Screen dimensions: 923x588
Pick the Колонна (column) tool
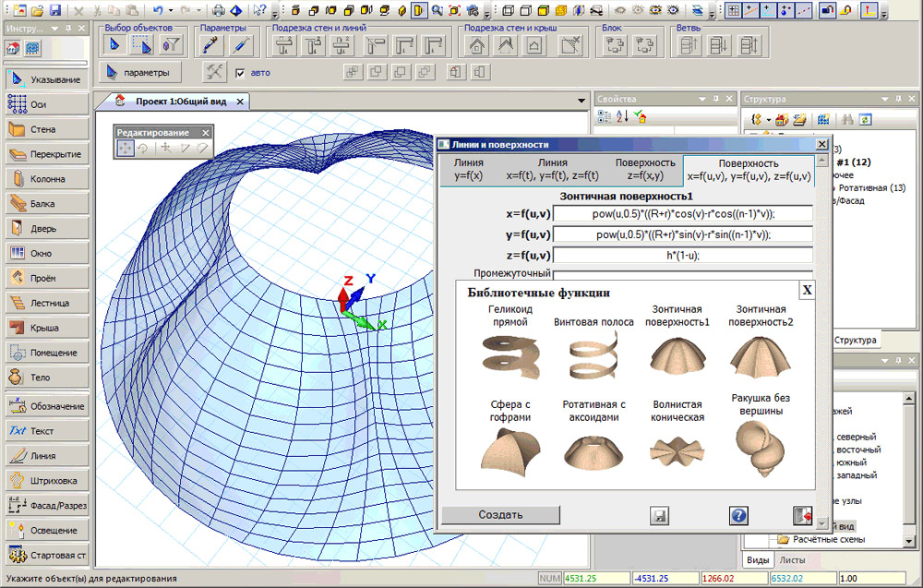tap(46, 179)
